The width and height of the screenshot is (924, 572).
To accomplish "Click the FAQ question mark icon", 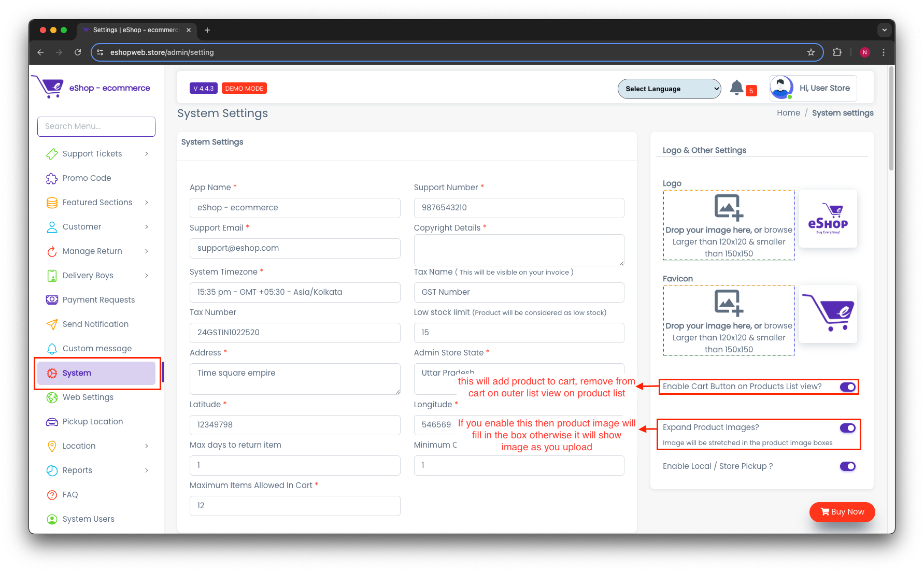I will pyautogui.click(x=52, y=495).
